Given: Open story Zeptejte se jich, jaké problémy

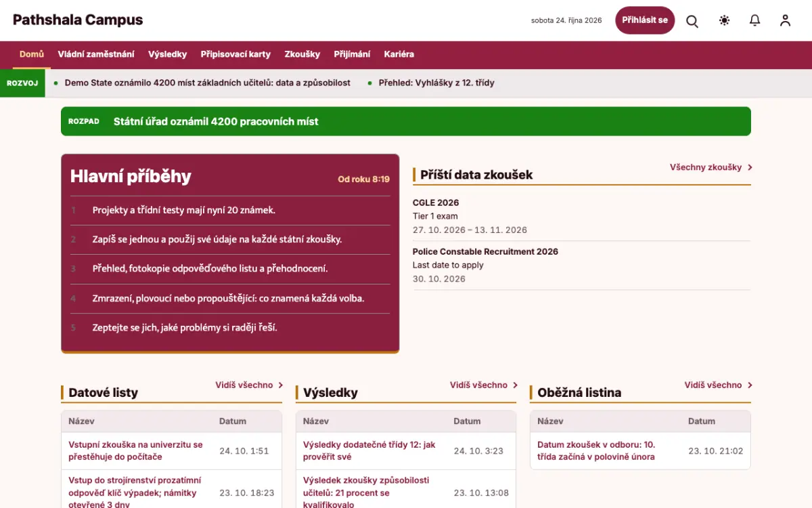Looking at the screenshot, I should pos(185,328).
